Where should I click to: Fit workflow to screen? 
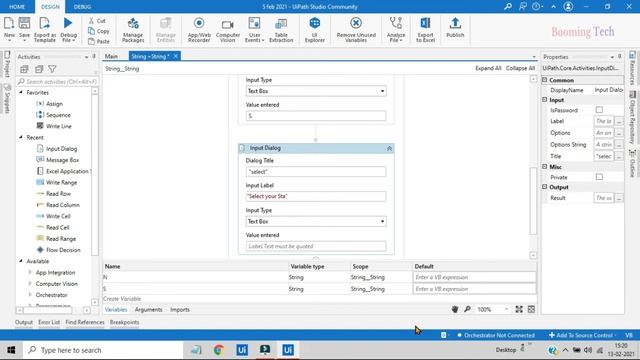(x=519, y=309)
